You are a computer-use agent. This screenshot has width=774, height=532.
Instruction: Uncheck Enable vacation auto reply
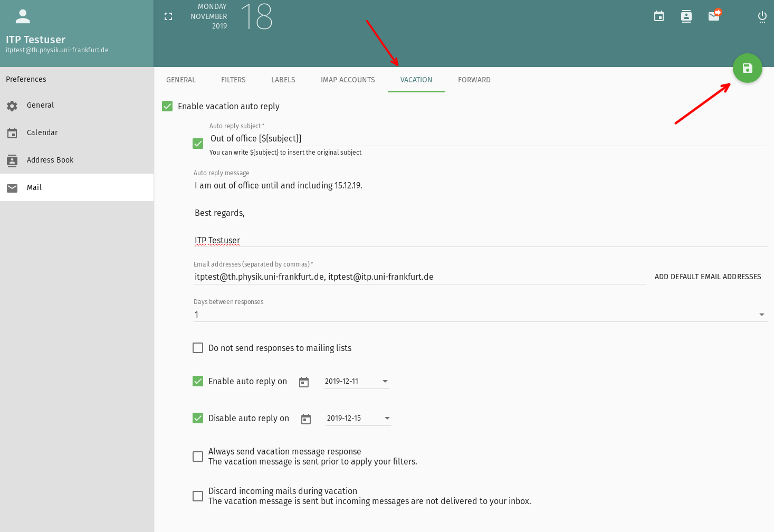point(167,106)
